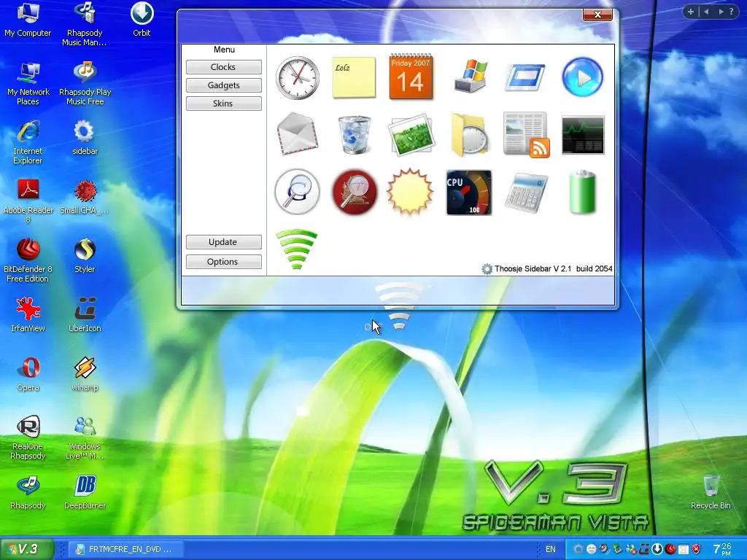Viewport: 747px width, 560px height.
Task: Select Internet Explorer desktop icon
Action: pyautogui.click(x=28, y=143)
